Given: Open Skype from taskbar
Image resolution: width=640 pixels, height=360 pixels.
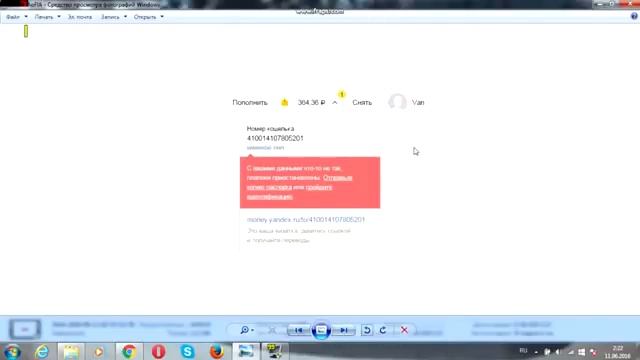Looking at the screenshot, I should click(x=187, y=351).
